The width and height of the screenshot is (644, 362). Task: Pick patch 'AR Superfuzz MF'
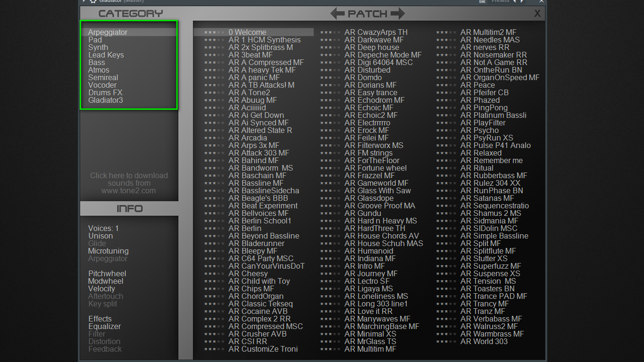click(491, 266)
